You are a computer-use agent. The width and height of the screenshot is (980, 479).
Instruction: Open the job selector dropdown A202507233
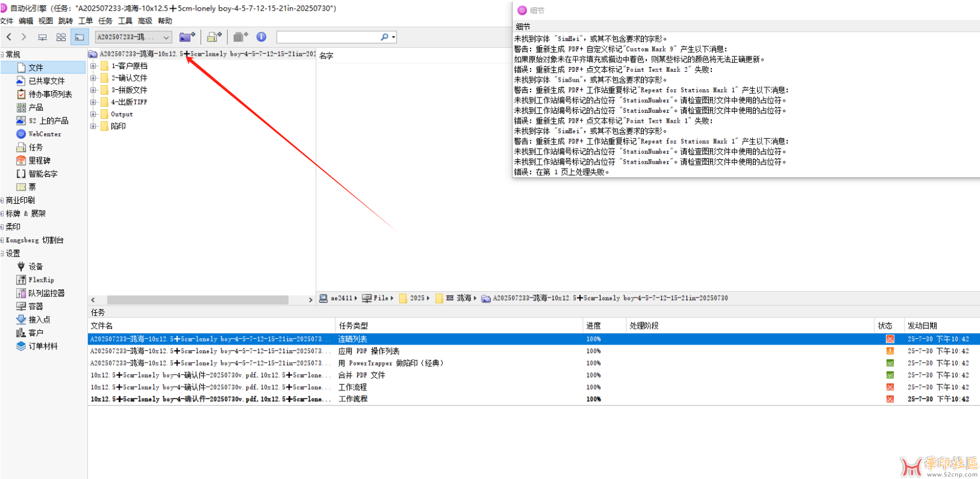click(x=133, y=37)
